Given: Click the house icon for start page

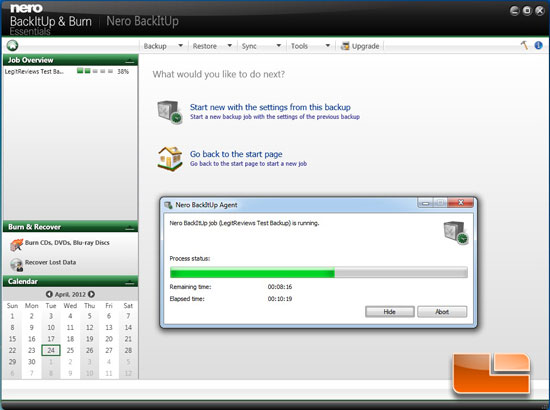Looking at the screenshot, I should (x=170, y=159).
